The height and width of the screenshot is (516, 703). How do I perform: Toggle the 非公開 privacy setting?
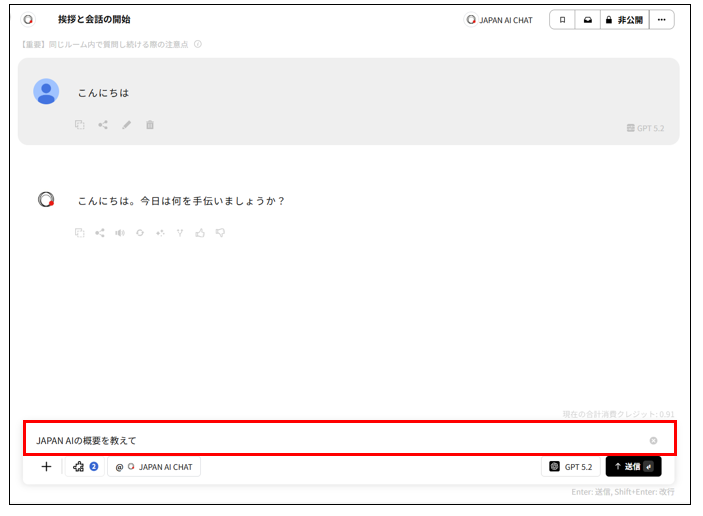(x=623, y=19)
